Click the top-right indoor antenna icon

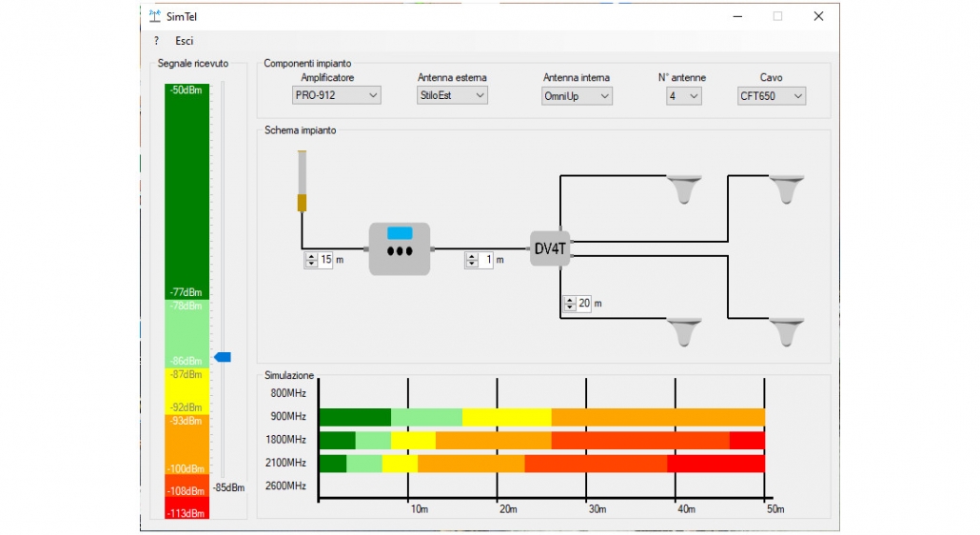[x=786, y=189]
